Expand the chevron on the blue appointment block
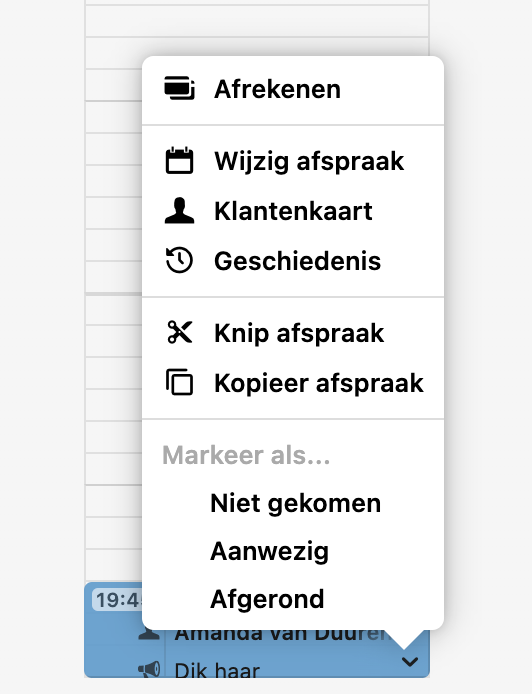This screenshot has height=694, width=532. pyautogui.click(x=410, y=662)
